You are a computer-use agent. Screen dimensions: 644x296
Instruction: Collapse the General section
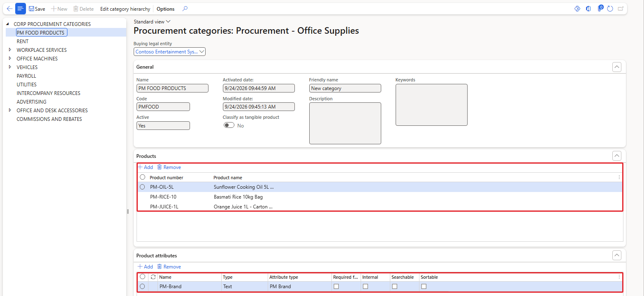[616, 67]
